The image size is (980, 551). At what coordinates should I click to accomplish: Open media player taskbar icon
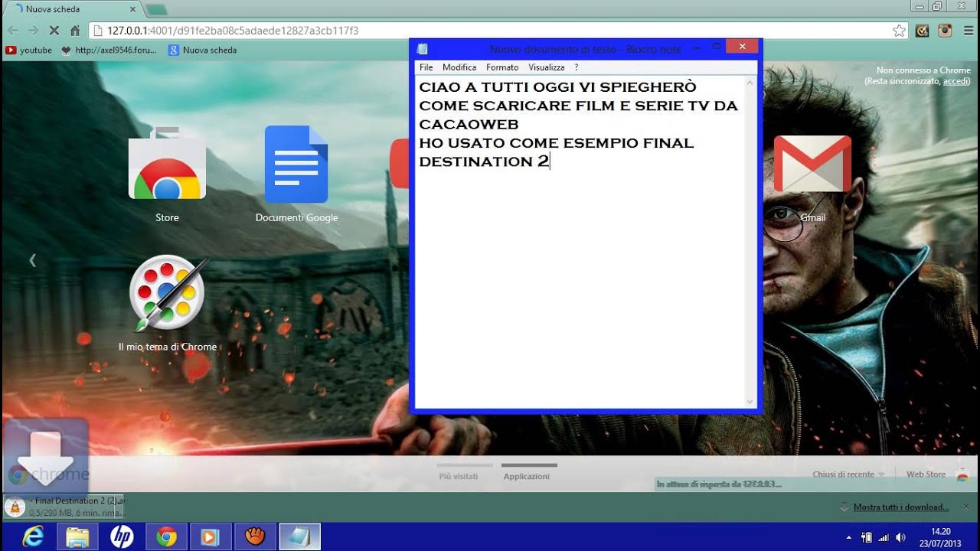[211, 536]
